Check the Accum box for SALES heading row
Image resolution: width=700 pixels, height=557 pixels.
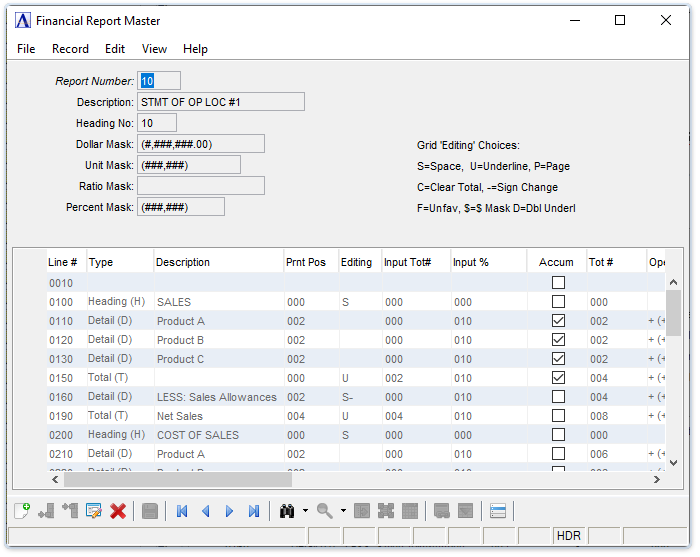point(558,302)
